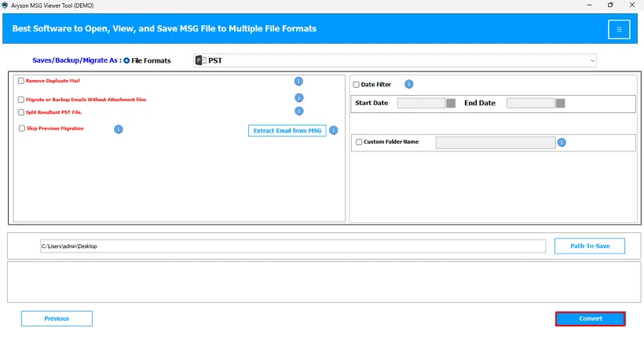Open the End Date calendar picker
Image resolution: width=644 pixels, height=339 pixels.
click(560, 103)
